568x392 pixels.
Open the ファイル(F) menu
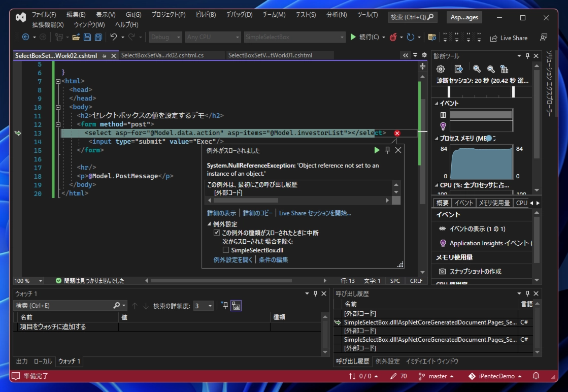point(44,15)
